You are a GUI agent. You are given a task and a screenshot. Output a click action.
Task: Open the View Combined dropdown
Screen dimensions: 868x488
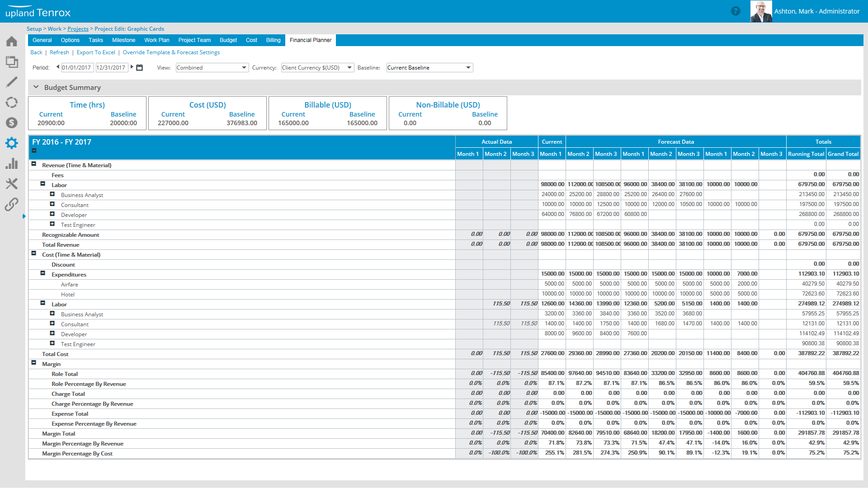[212, 68]
